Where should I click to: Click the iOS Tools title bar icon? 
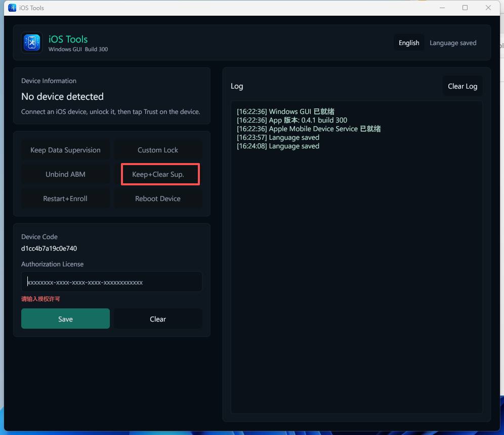coord(12,8)
